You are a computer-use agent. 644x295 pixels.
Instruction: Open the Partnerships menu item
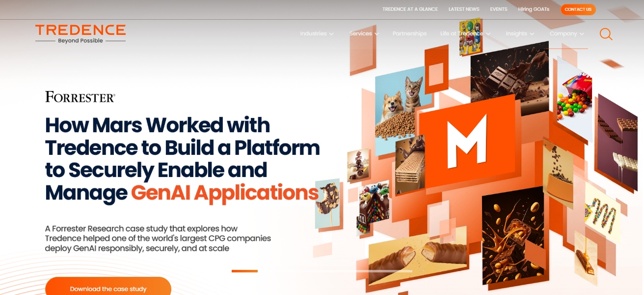pos(409,33)
